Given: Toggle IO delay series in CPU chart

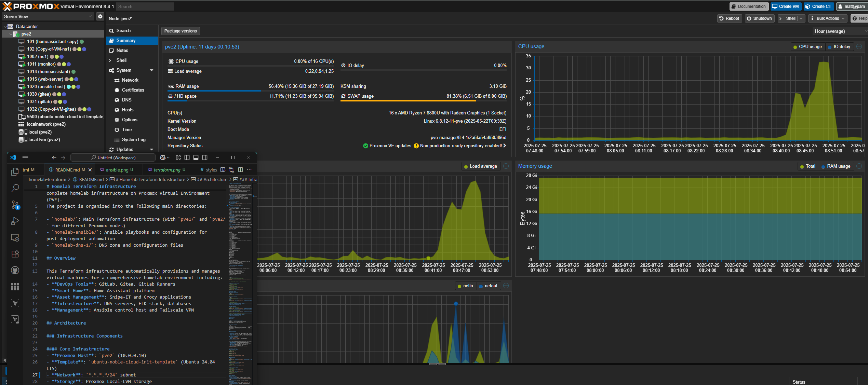Looking at the screenshot, I should coord(839,47).
